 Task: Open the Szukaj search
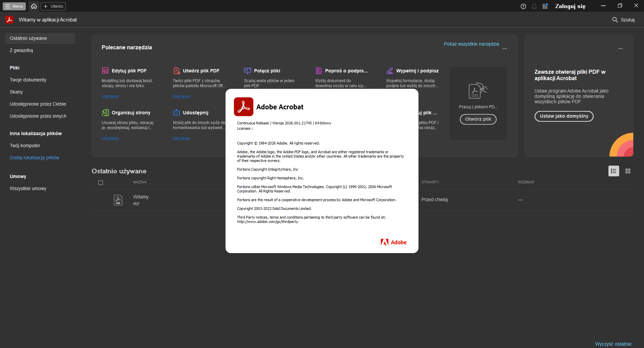pyautogui.click(x=623, y=20)
